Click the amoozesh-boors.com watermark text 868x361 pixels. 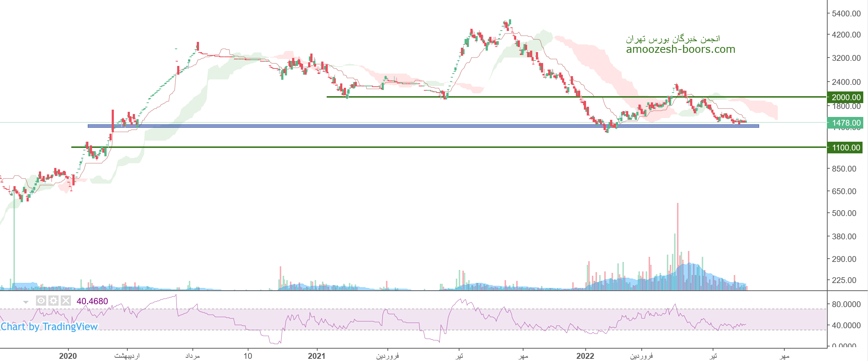(680, 49)
